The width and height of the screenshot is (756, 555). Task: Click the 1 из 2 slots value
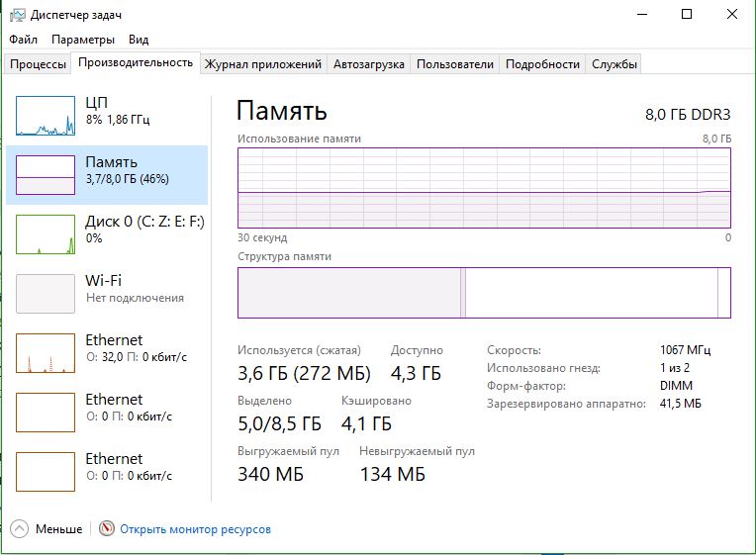pyautogui.click(x=675, y=368)
